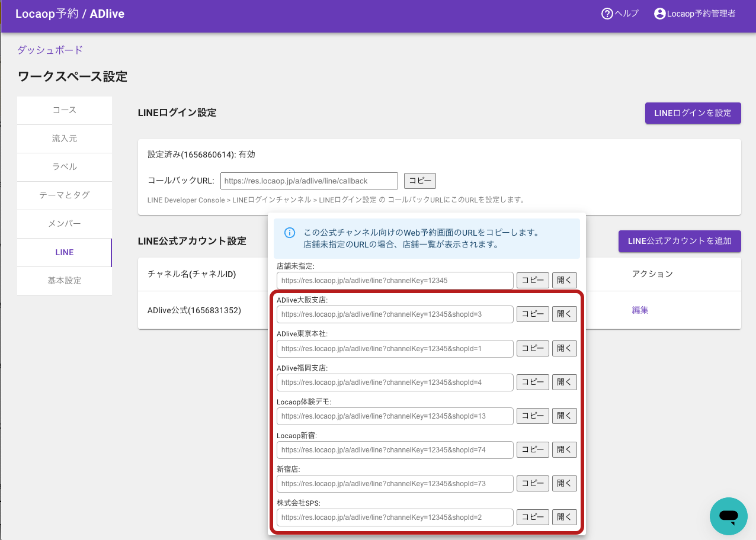Select the LINE sidebar tab
The height and width of the screenshot is (540, 756).
[65, 252]
